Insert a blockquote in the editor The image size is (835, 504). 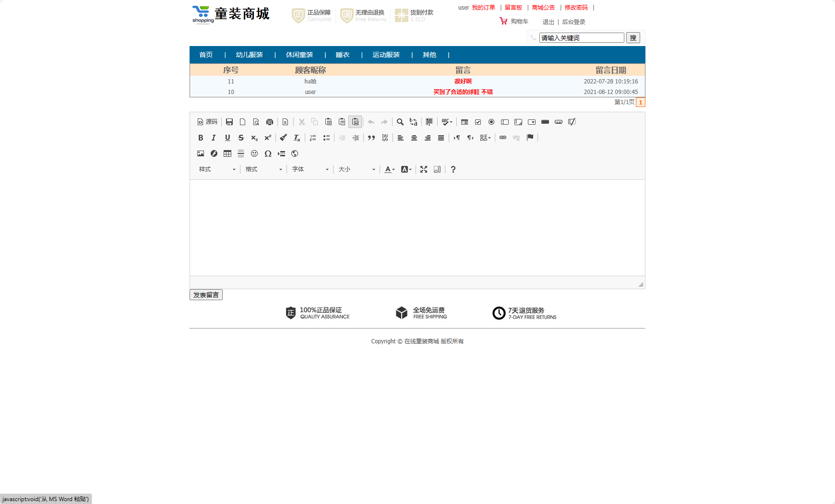tap(371, 138)
